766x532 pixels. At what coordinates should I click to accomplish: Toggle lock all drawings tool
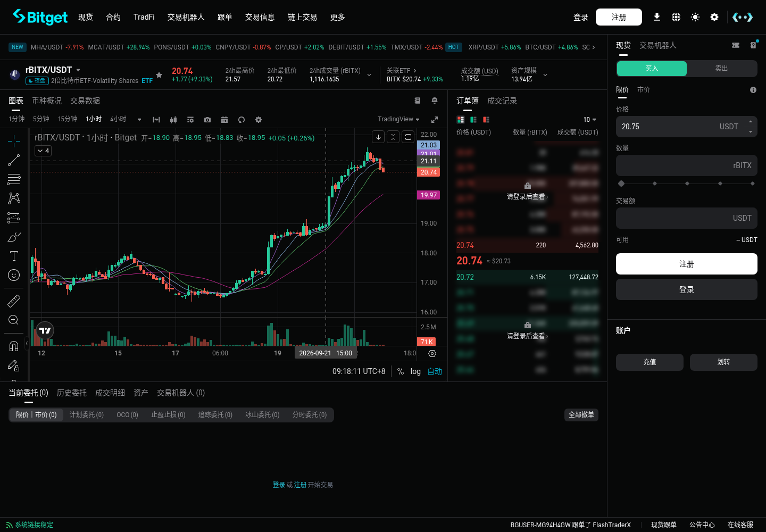[x=14, y=365]
